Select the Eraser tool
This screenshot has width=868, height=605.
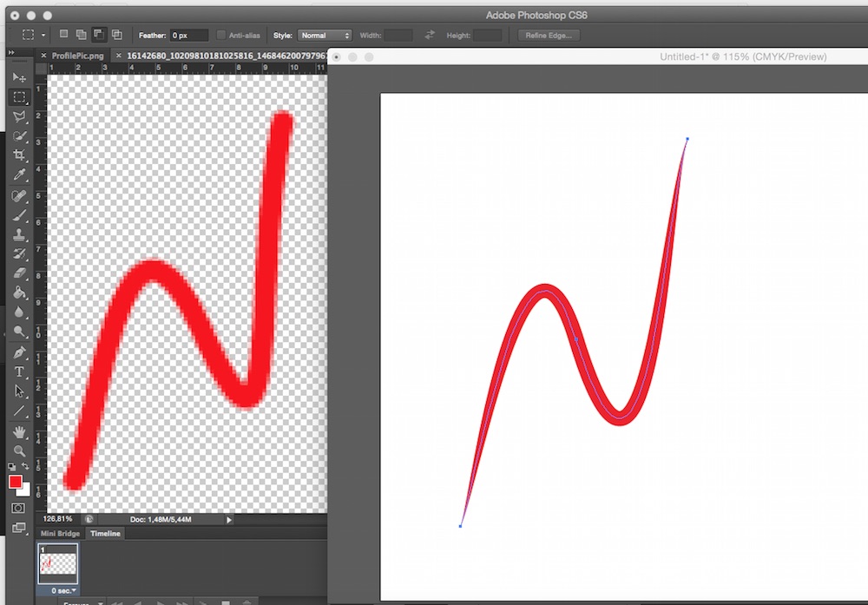[x=19, y=273]
